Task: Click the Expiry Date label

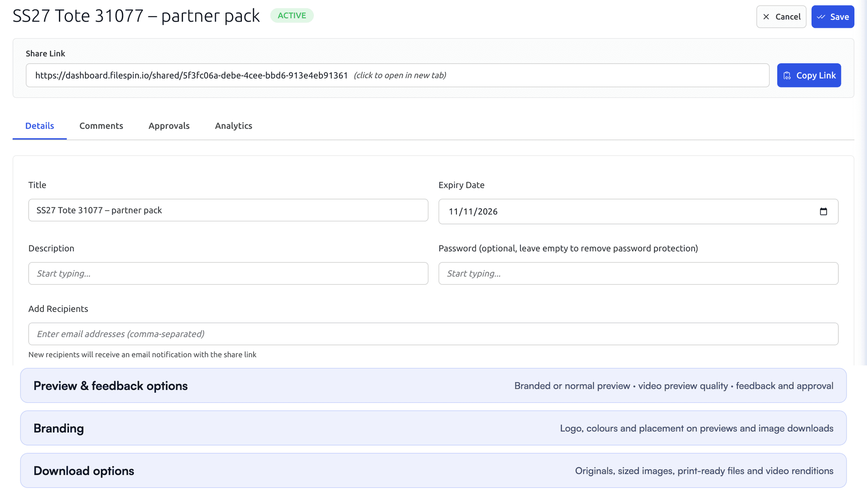Action: click(x=461, y=185)
